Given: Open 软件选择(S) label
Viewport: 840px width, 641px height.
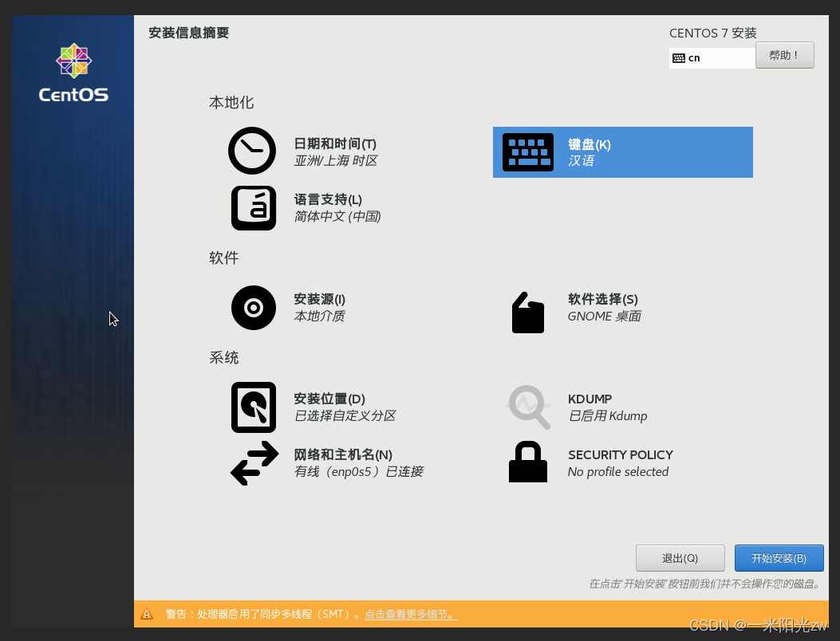Looking at the screenshot, I should (603, 299).
